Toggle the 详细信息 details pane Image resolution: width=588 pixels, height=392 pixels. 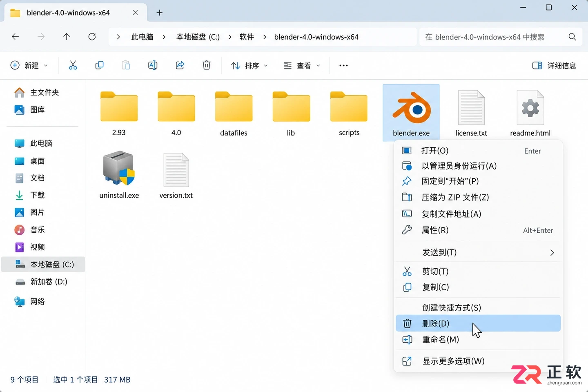pyautogui.click(x=554, y=65)
